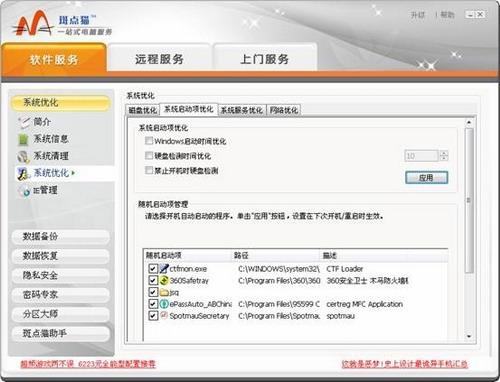Image resolution: width=500 pixels, height=382 pixels.
Task: Uncheck ePassAuto_ABChina startup item
Action: click(x=153, y=304)
